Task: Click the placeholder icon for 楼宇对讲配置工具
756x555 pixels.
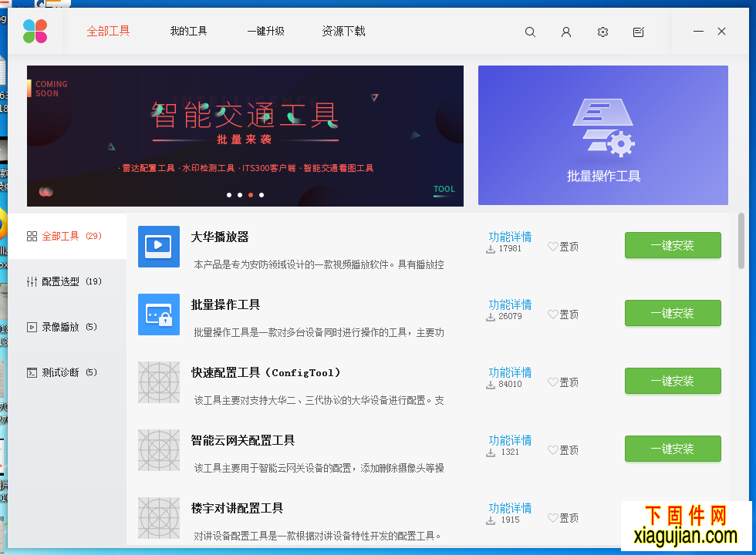Action: 159,518
